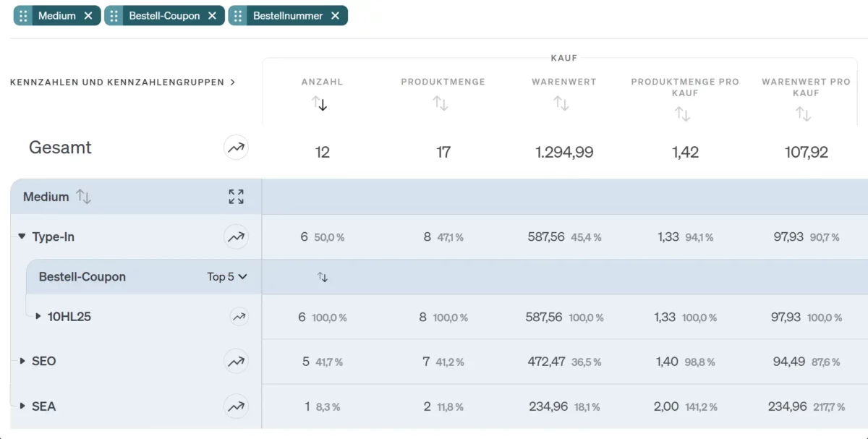The width and height of the screenshot is (868, 439).
Task: Sort Bestell-Coupon sub-table by Anzahl
Action: point(323,277)
